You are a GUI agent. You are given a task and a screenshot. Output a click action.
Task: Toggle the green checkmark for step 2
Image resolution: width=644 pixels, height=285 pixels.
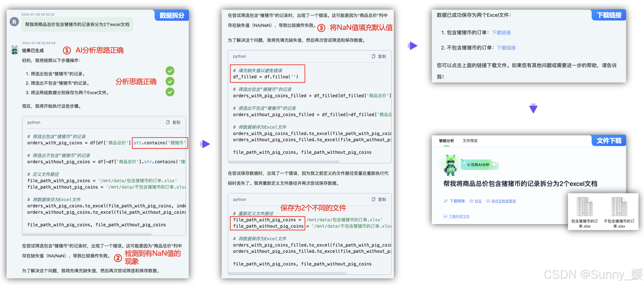(170, 81)
